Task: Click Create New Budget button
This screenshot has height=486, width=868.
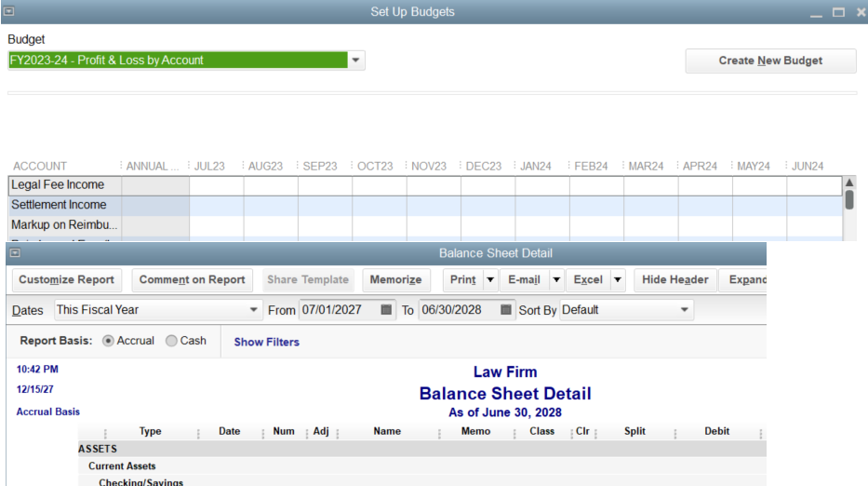Action: (770, 61)
